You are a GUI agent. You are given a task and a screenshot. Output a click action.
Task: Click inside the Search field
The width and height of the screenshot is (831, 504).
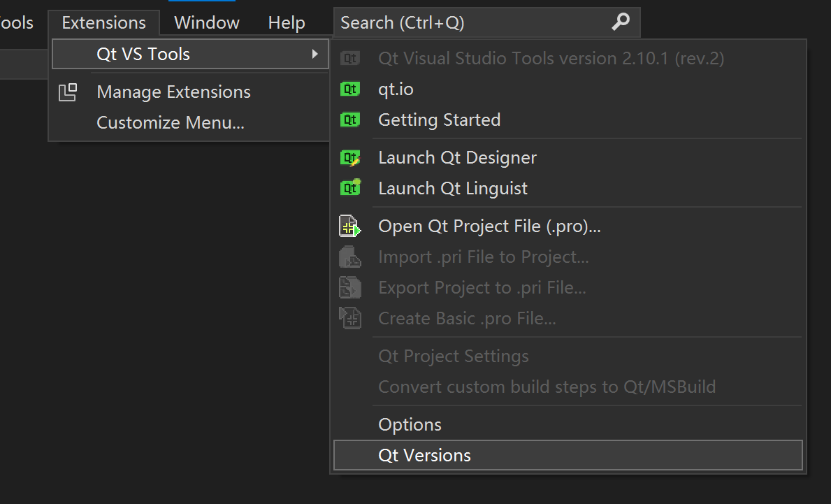coord(454,22)
